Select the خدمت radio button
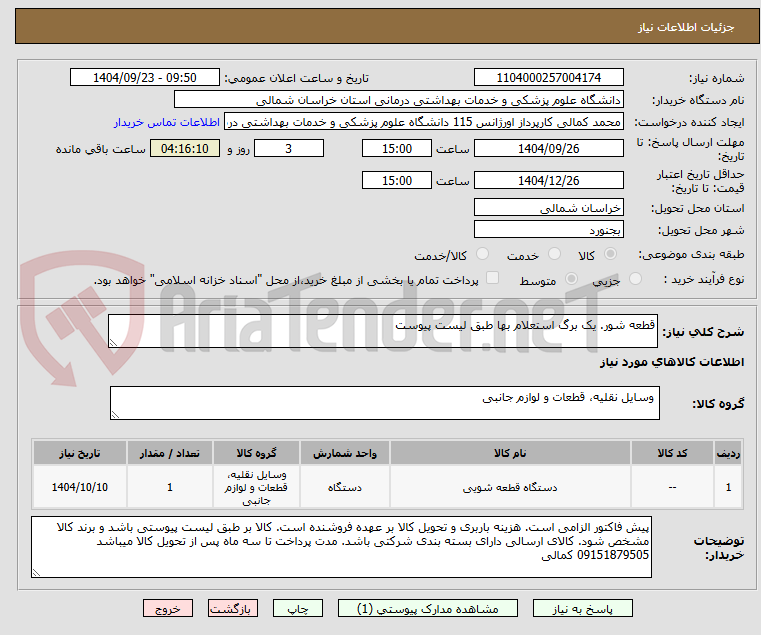This screenshot has width=761, height=635. point(554,254)
